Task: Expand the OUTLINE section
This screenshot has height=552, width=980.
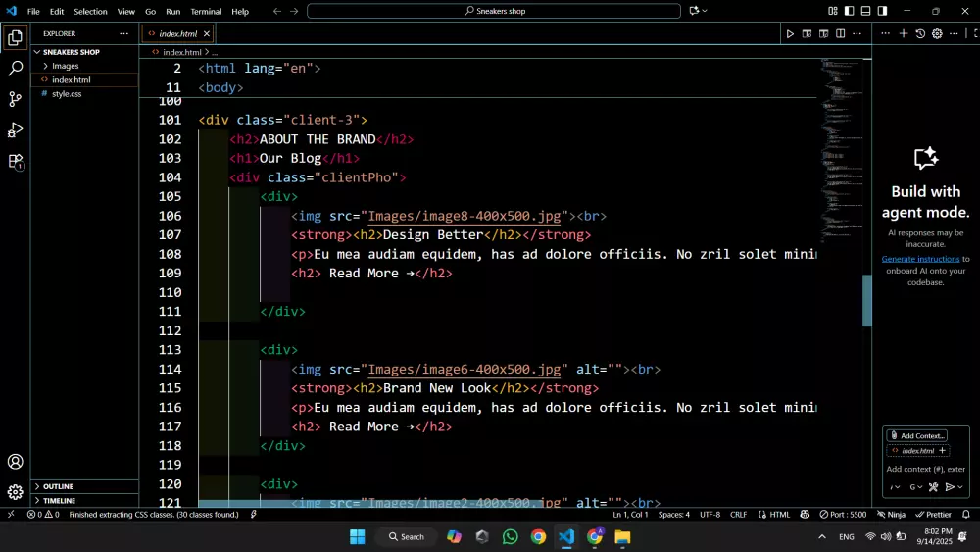Action: (x=58, y=486)
